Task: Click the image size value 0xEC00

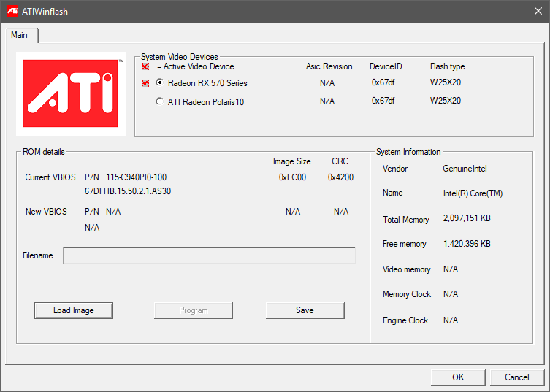Action: pos(292,177)
